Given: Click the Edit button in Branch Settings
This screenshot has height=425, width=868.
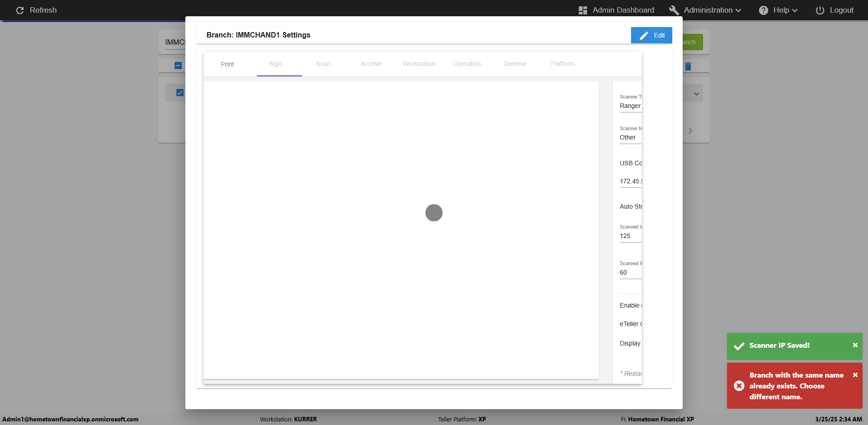Looking at the screenshot, I should click(x=651, y=35).
